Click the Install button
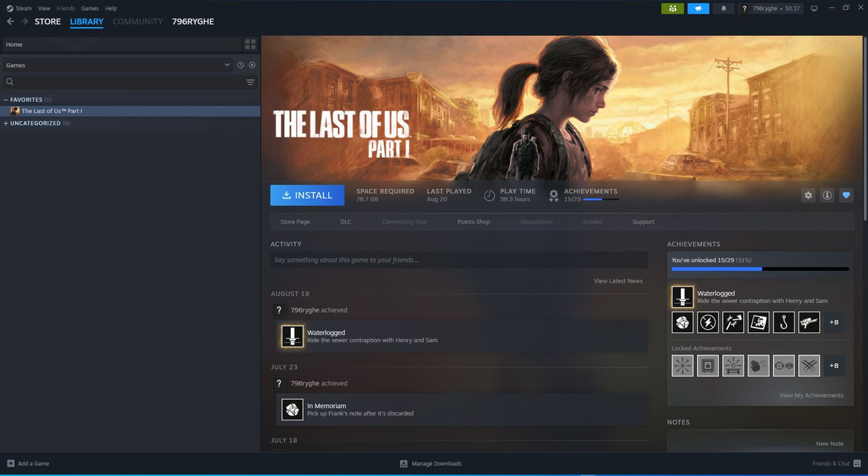 [307, 195]
